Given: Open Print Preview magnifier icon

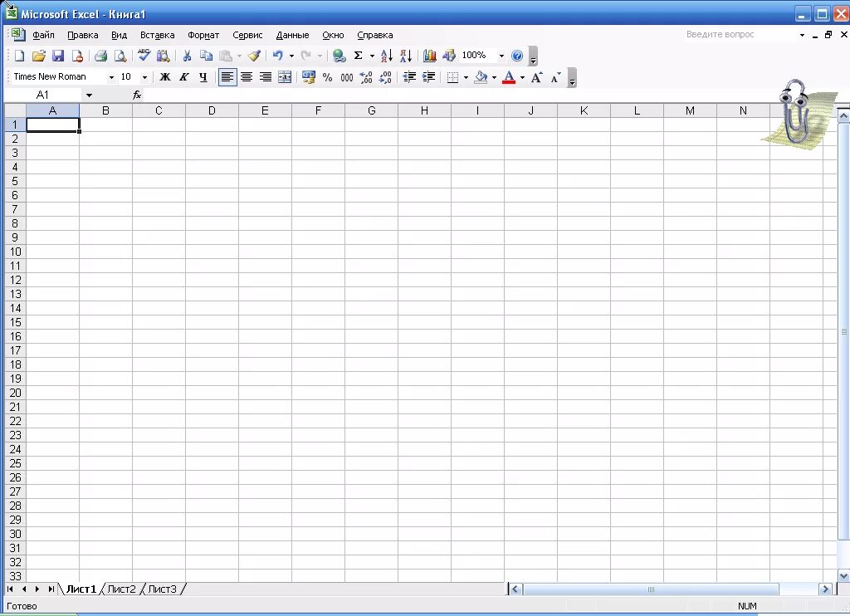Looking at the screenshot, I should pyautogui.click(x=120, y=56).
